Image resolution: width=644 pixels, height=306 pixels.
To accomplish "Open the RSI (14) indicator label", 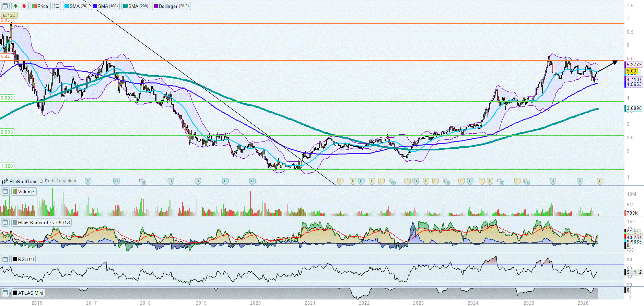I will pos(24,259).
